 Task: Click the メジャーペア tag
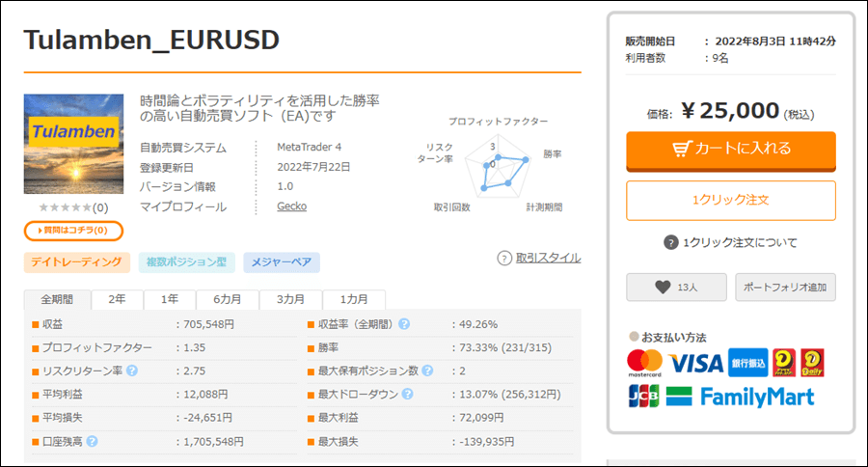[x=282, y=262]
